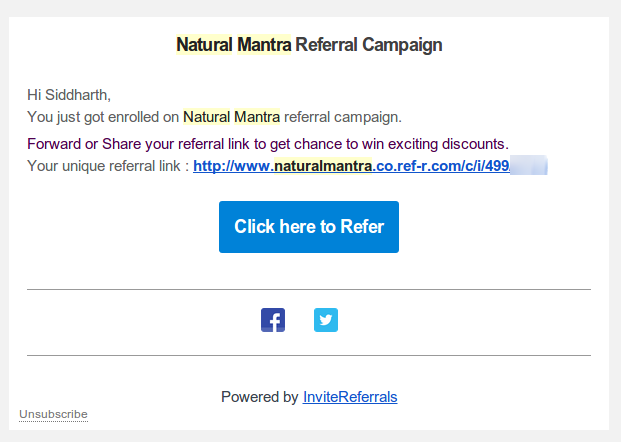Viewport: 621px width, 442px height.
Task: Click the divider line below social icons
Action: tap(309, 355)
